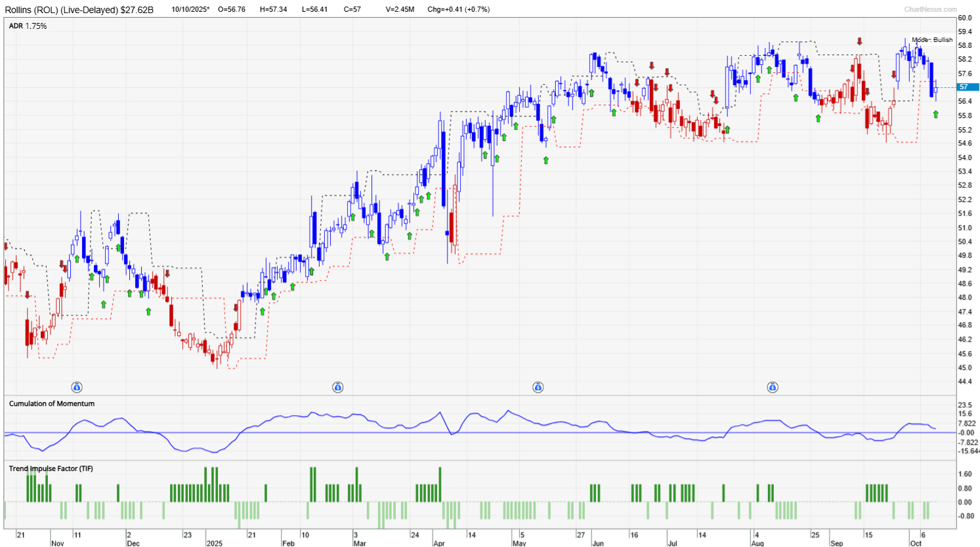Click the red down arrow above the September spike
This screenshot has height=547, width=980.
coord(859,41)
